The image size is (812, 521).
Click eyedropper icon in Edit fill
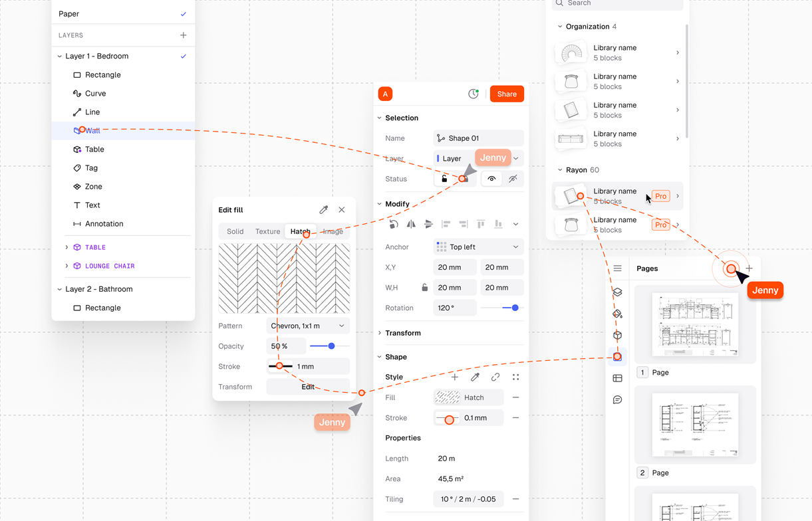point(324,210)
